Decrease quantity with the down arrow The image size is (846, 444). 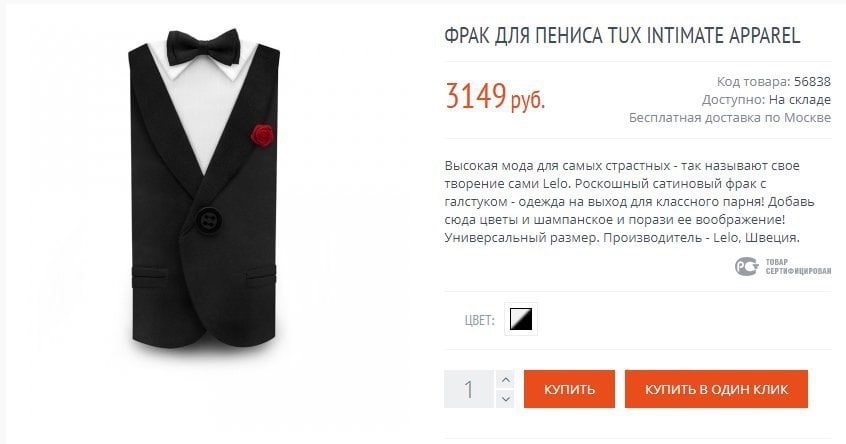[x=506, y=399]
